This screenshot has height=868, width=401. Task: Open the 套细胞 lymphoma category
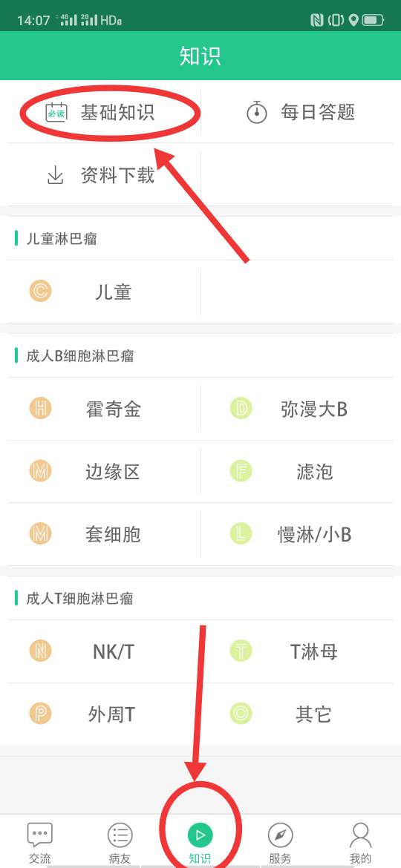coord(104,534)
